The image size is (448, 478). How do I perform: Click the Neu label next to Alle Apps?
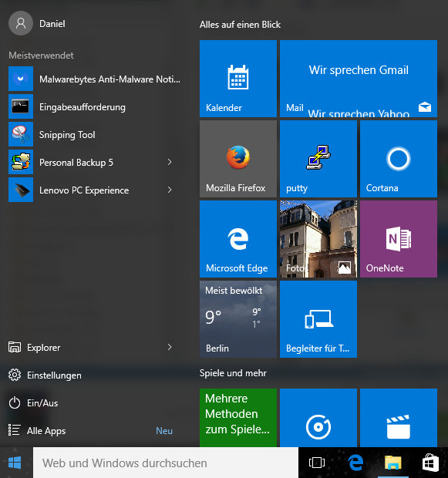click(x=164, y=430)
